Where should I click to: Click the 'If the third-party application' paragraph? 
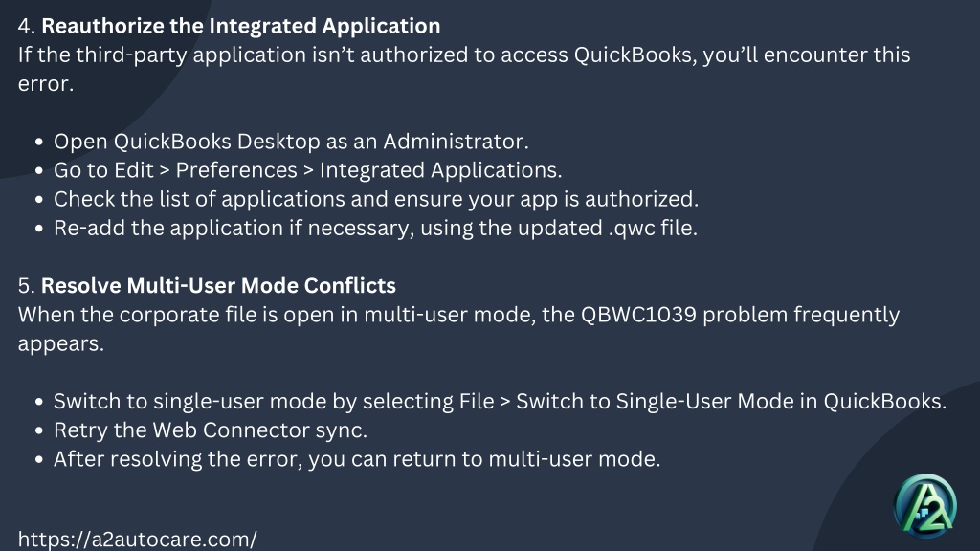point(464,69)
